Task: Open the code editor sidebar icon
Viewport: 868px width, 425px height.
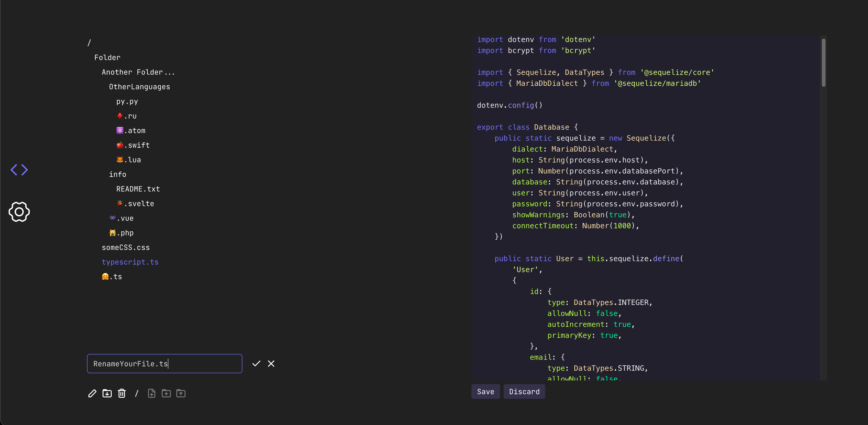Action: 19,170
